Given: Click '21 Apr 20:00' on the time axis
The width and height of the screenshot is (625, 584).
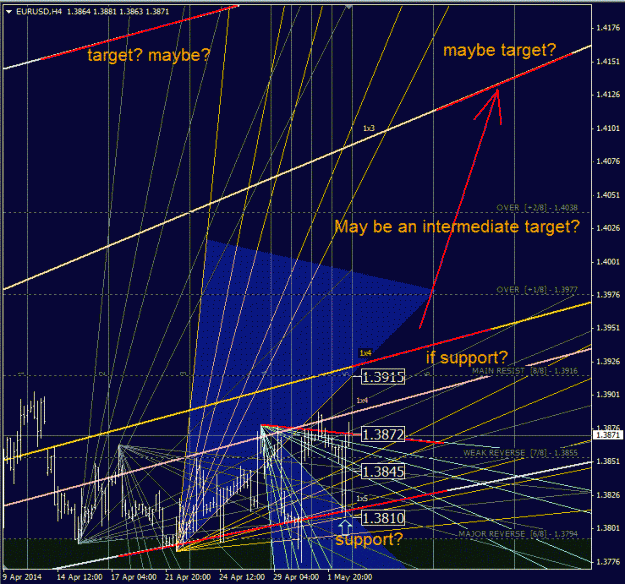Looking at the screenshot, I should click(188, 577).
